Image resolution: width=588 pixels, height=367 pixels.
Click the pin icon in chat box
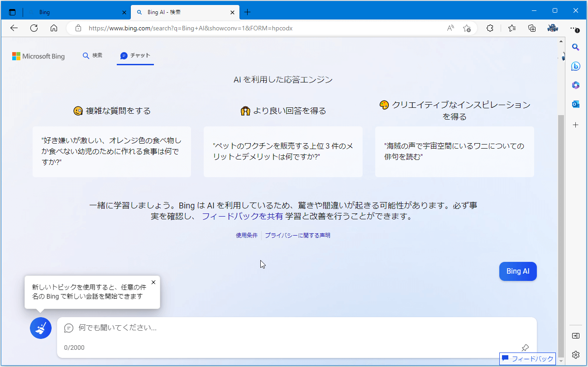point(525,348)
